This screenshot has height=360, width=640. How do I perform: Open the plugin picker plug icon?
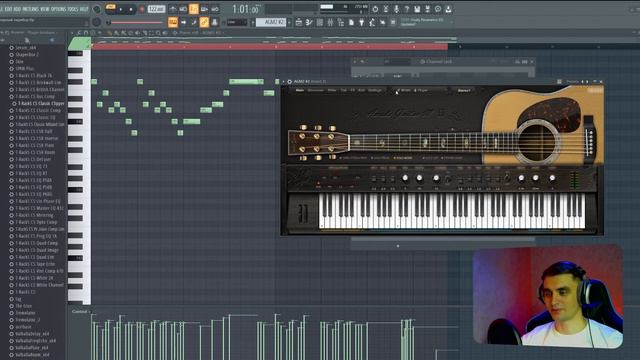click(x=362, y=22)
